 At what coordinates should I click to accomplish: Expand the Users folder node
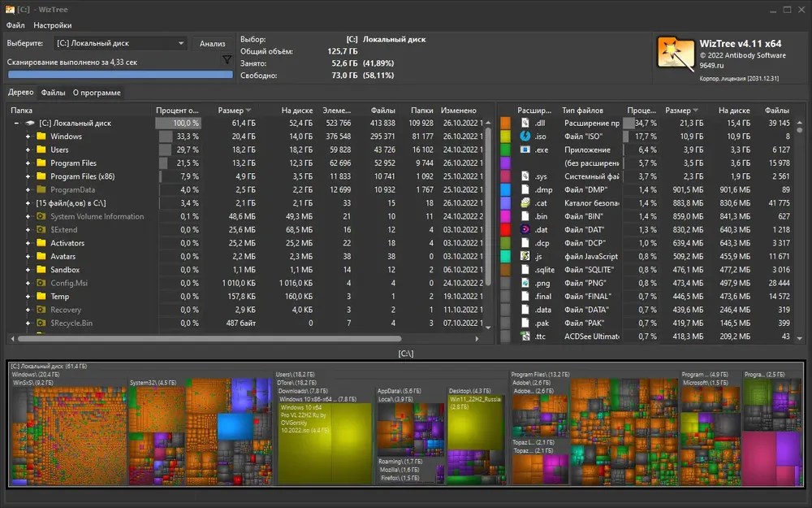[x=28, y=150]
